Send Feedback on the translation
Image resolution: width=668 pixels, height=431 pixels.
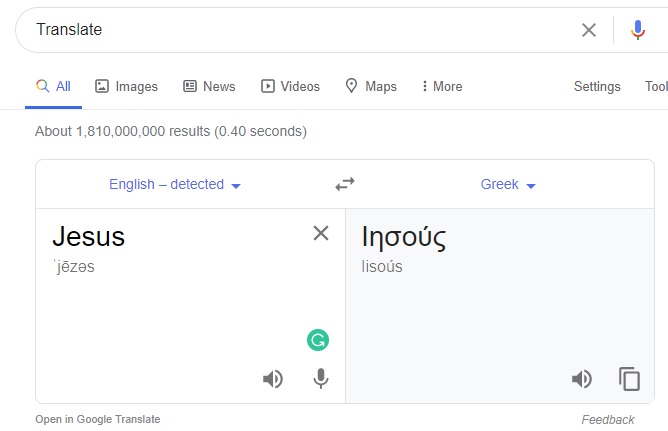click(607, 420)
